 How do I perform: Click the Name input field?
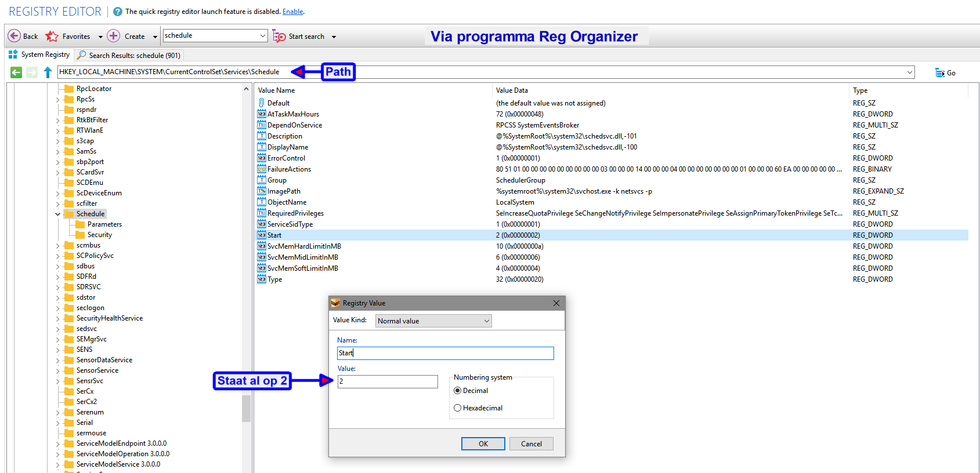tap(446, 353)
